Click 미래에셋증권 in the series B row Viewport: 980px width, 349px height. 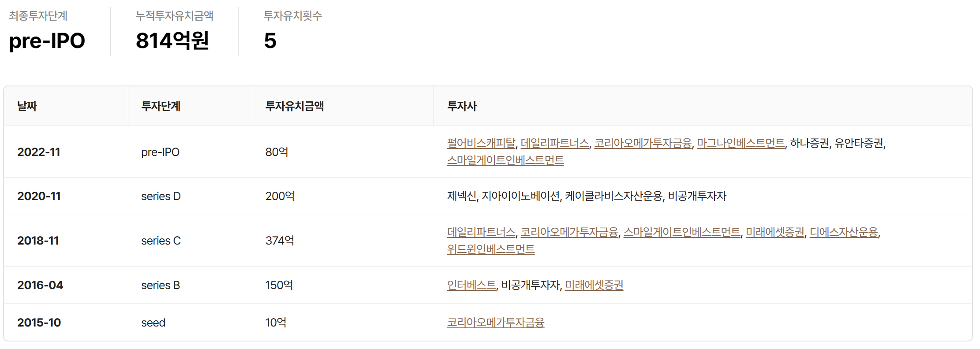[x=594, y=285]
